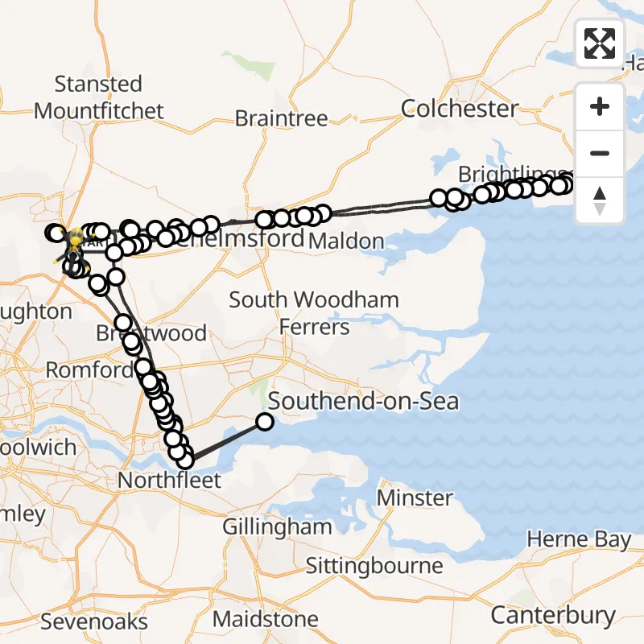Click the Braintree town label
The width and height of the screenshot is (644, 644).
pyautogui.click(x=282, y=119)
